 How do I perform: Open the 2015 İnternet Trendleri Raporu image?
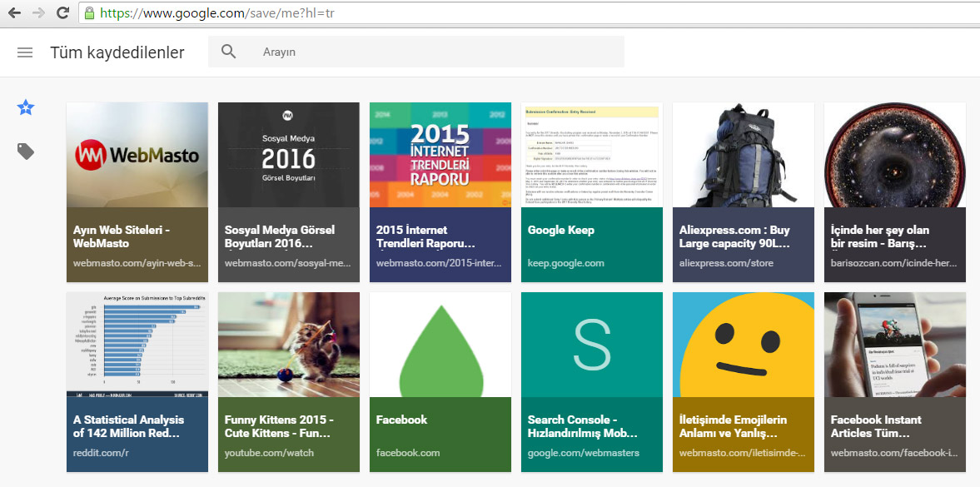click(x=440, y=155)
